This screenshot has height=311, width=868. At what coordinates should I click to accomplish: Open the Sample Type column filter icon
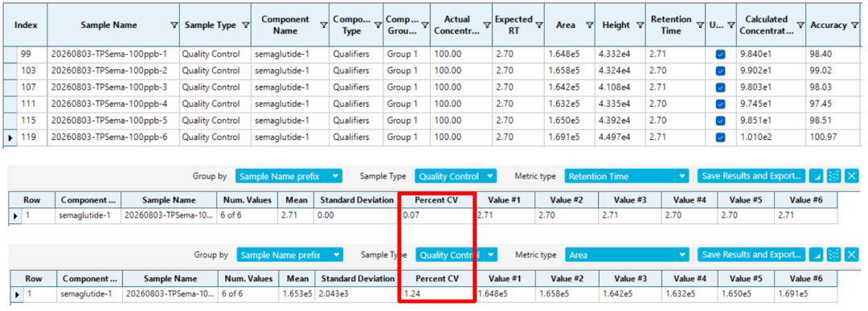(246, 26)
